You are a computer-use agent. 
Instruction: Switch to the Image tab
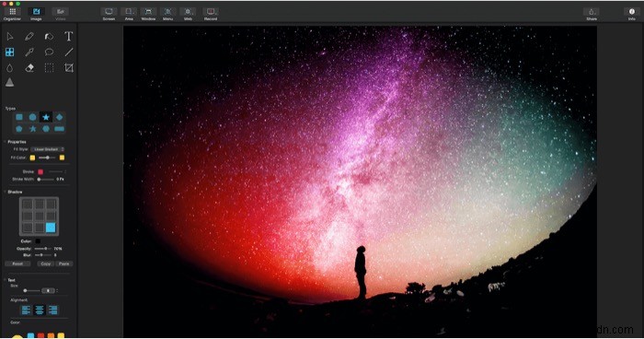pos(36,14)
